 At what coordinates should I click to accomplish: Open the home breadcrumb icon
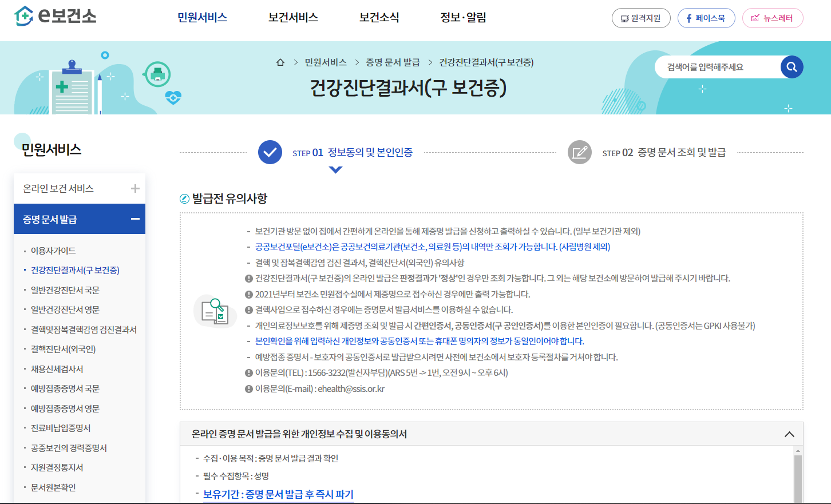click(280, 62)
